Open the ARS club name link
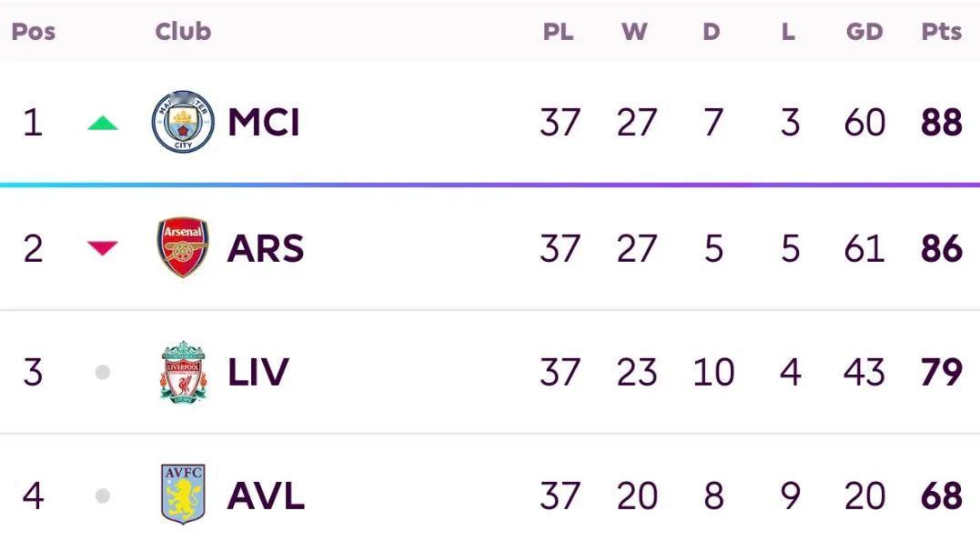 pos(266,248)
